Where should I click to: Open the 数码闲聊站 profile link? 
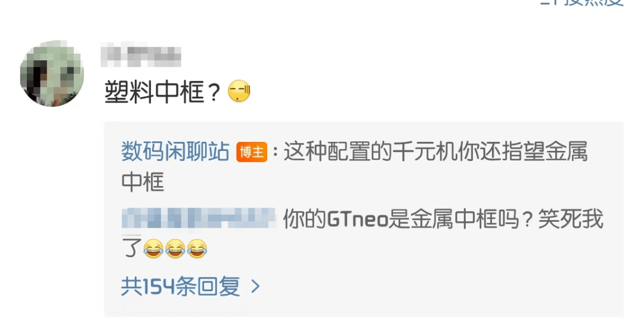[x=175, y=151]
